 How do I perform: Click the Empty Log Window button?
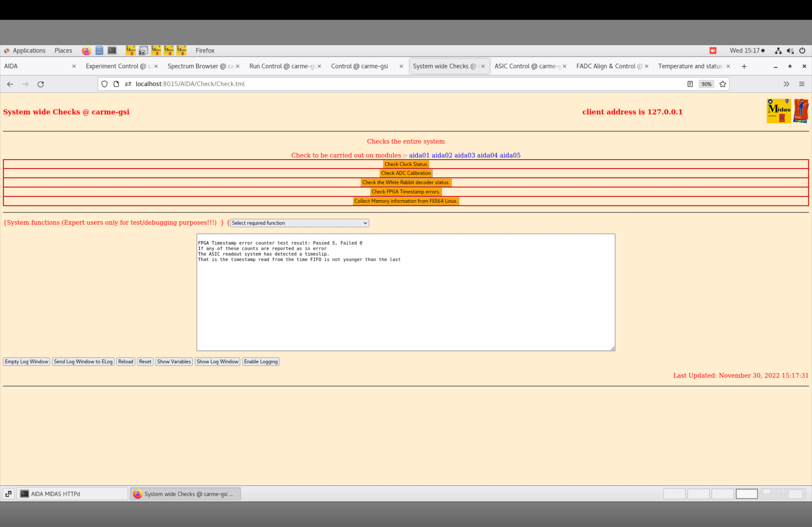[x=26, y=362]
